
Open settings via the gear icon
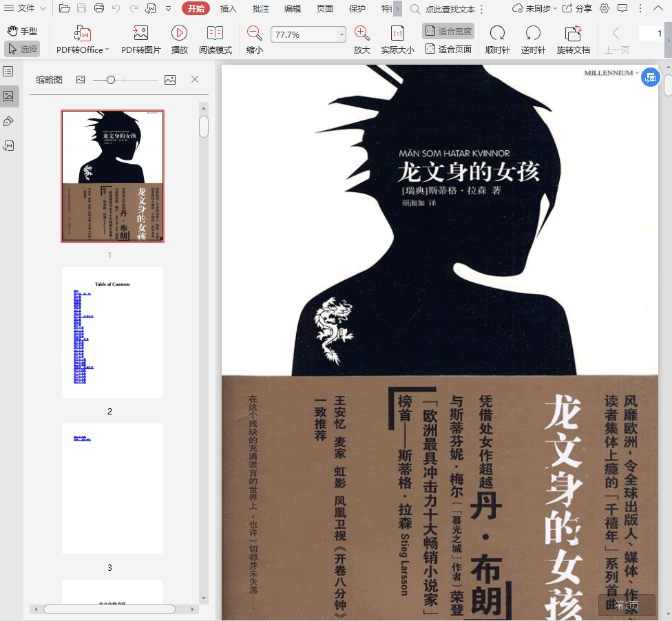(x=605, y=8)
